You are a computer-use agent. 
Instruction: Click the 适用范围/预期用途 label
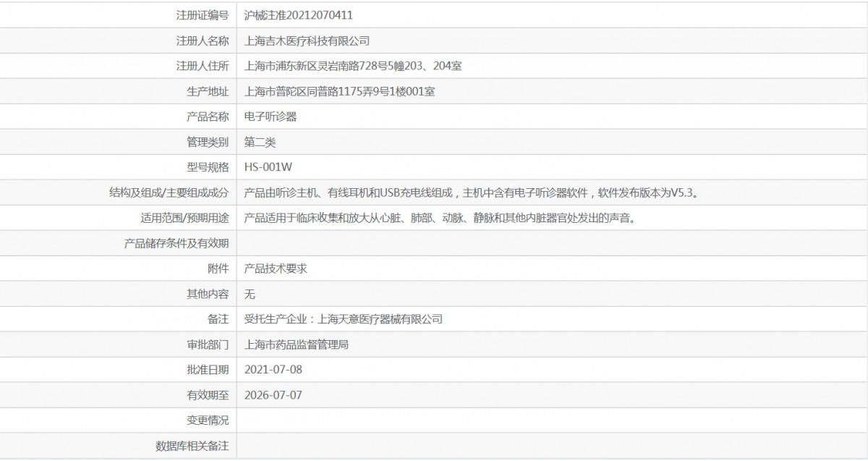[x=184, y=218]
